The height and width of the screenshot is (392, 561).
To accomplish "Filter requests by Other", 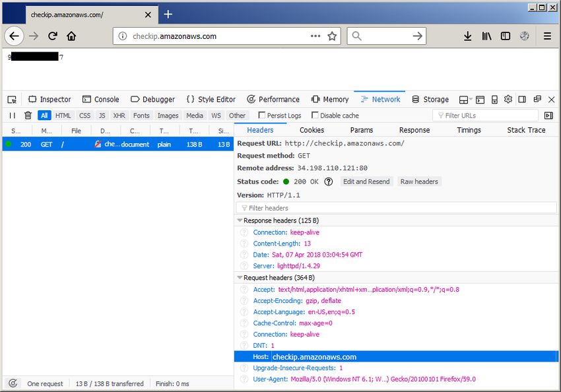I will (x=237, y=115).
